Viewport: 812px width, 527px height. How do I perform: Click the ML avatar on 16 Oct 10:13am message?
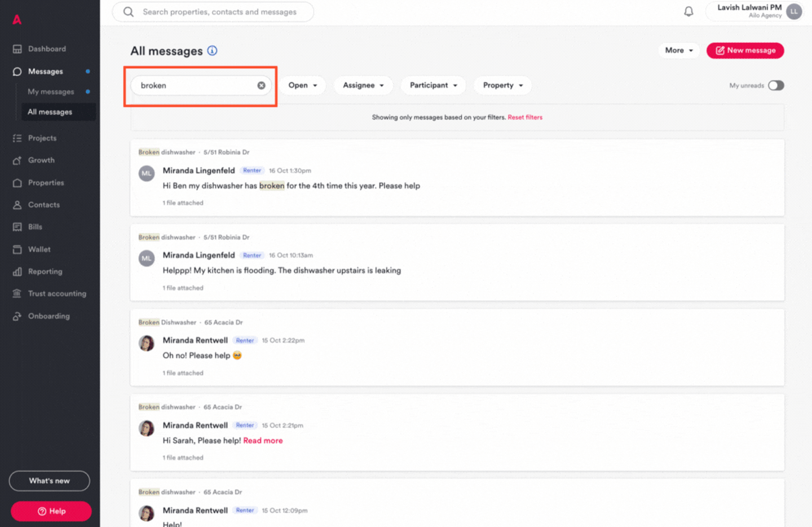click(147, 258)
